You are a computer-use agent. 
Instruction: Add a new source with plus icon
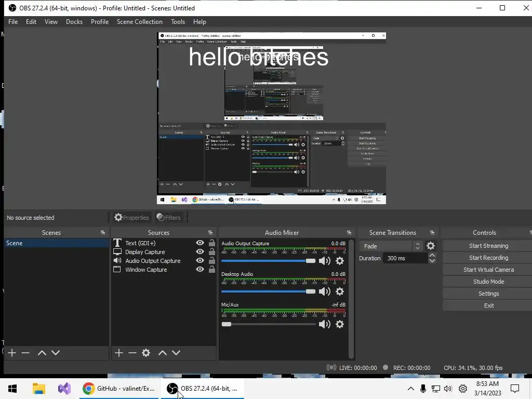[x=119, y=353]
